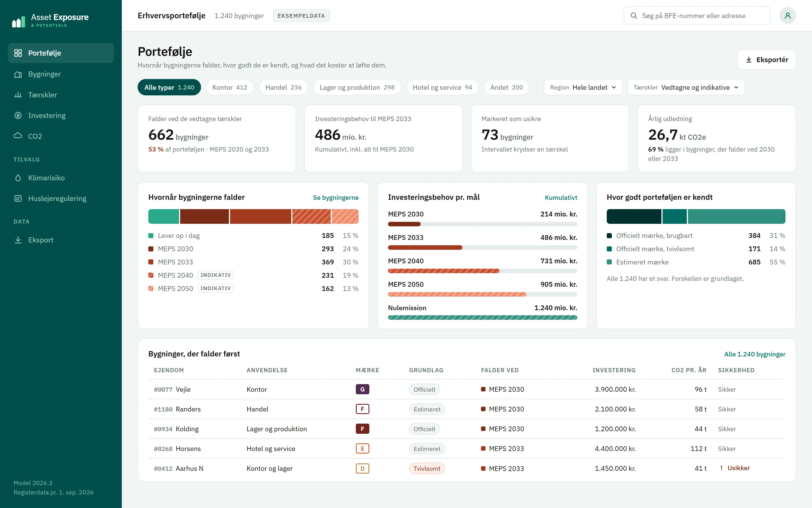Viewport: 812px width, 508px height.
Task: Click the Estimeret mærke legend swatch
Action: (x=609, y=262)
